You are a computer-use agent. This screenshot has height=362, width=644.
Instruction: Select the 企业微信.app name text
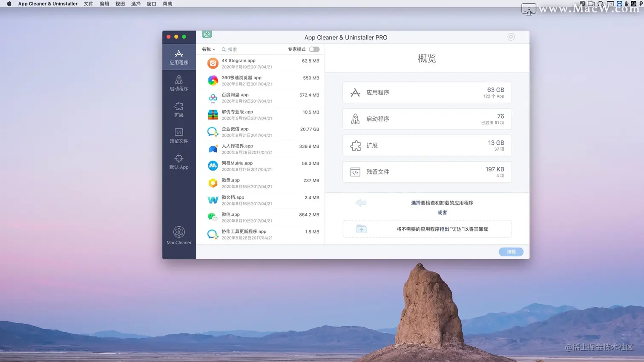tap(235, 129)
